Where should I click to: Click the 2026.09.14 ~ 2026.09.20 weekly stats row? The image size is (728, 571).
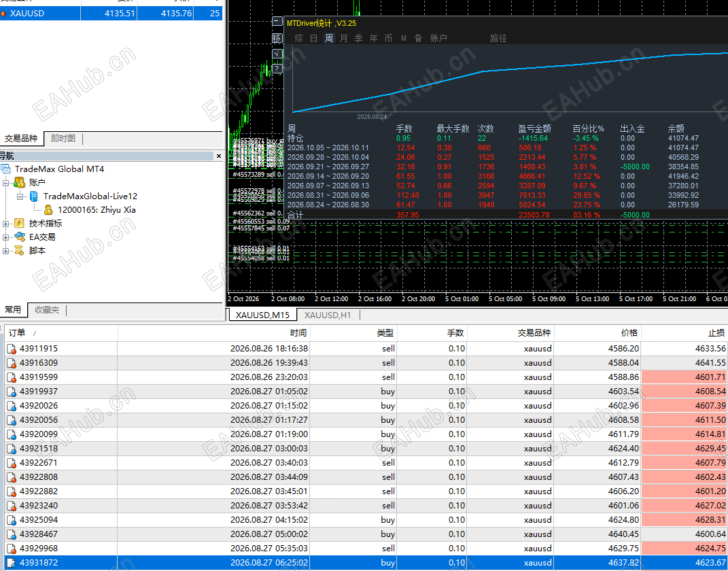(493, 177)
